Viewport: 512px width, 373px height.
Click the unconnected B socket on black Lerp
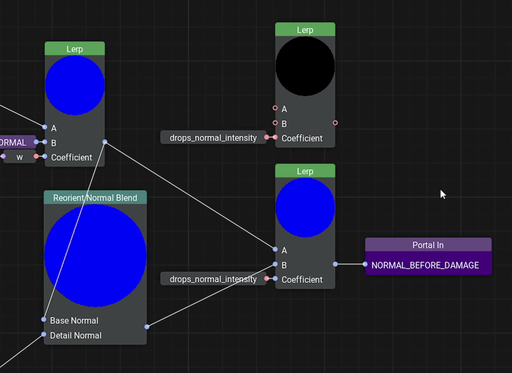pyautogui.click(x=275, y=123)
